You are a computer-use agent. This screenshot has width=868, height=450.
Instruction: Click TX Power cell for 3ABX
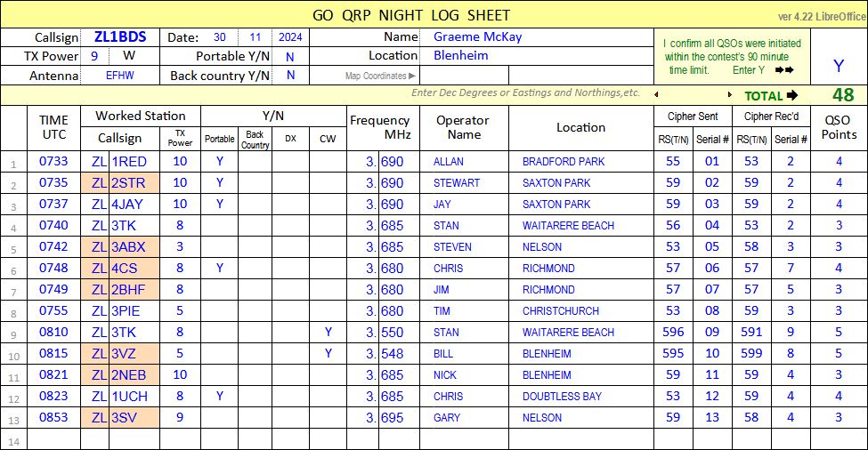click(180, 246)
